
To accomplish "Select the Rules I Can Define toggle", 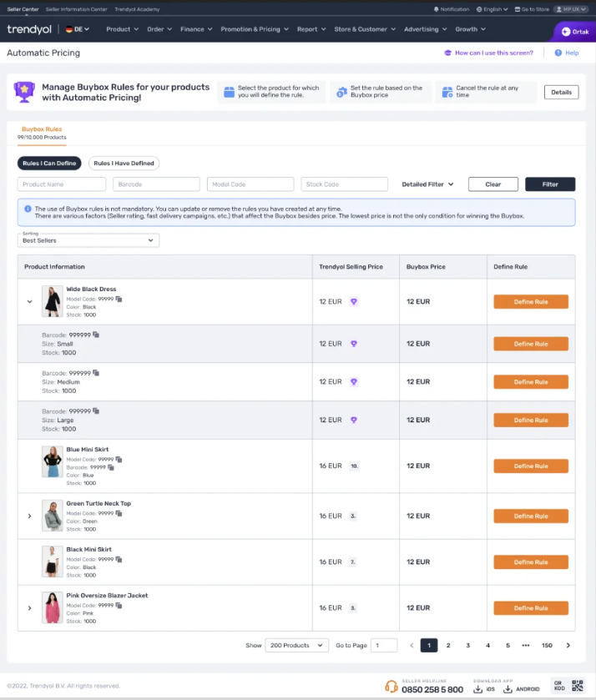I will [x=49, y=164].
